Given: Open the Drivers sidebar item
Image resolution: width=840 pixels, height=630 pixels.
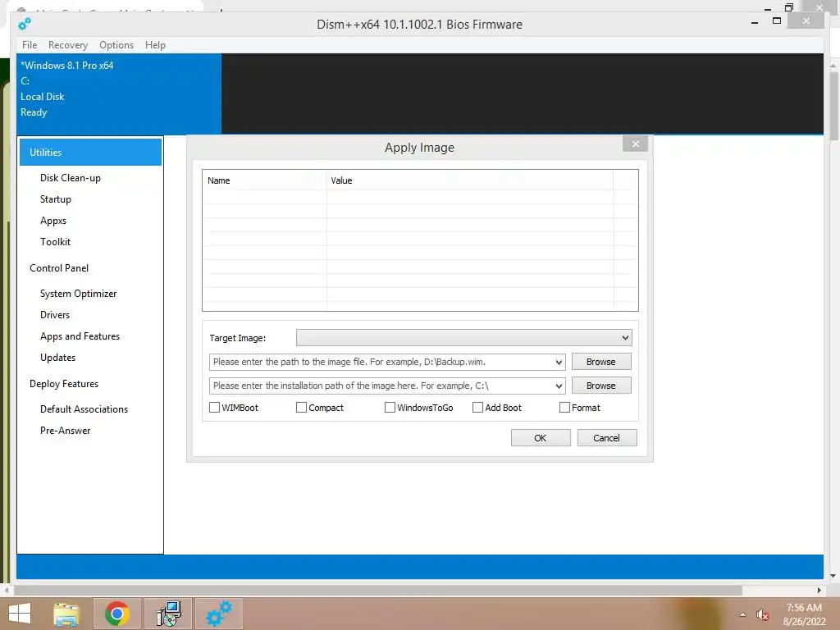Looking at the screenshot, I should tap(55, 315).
